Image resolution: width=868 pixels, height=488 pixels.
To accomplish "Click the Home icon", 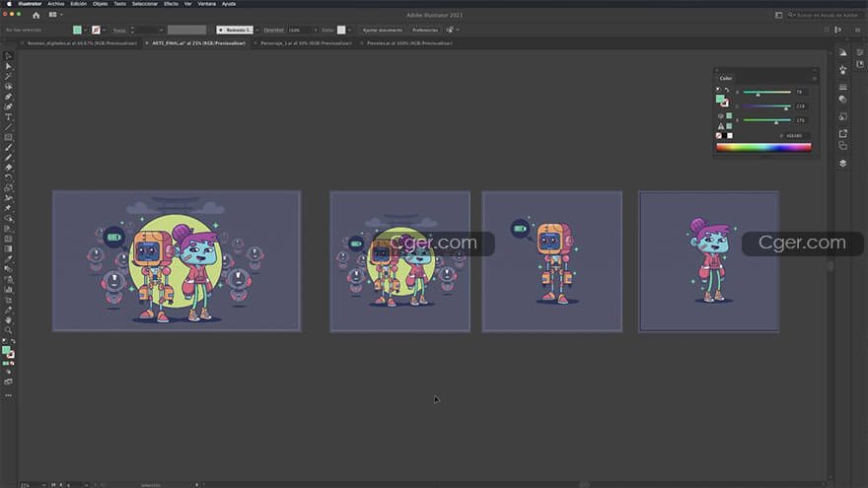I will coord(36,16).
